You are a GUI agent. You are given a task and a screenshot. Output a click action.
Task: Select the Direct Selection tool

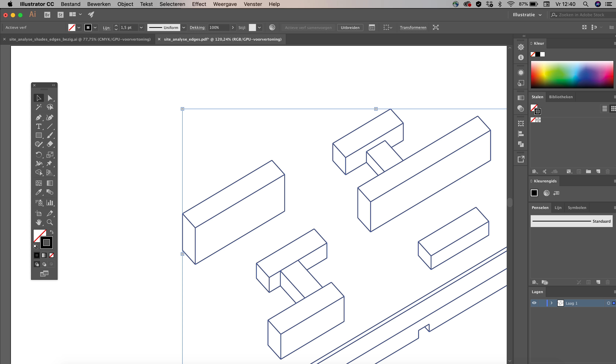pos(50,98)
